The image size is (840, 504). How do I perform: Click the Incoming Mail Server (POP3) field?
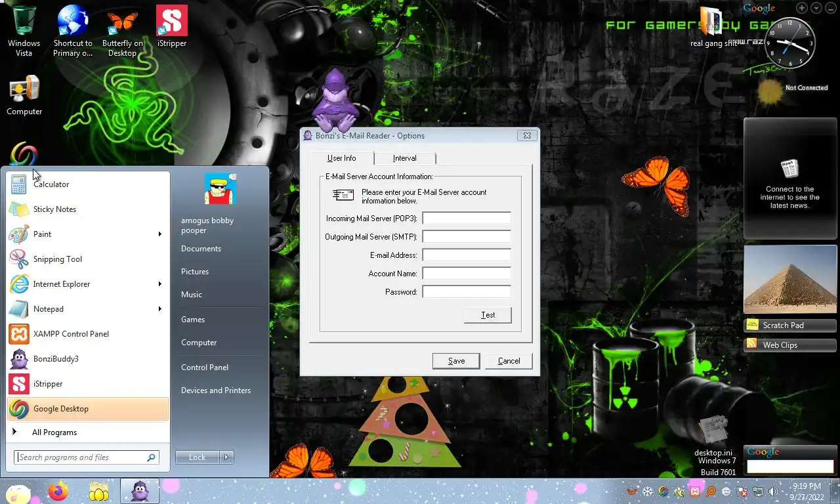tap(467, 219)
